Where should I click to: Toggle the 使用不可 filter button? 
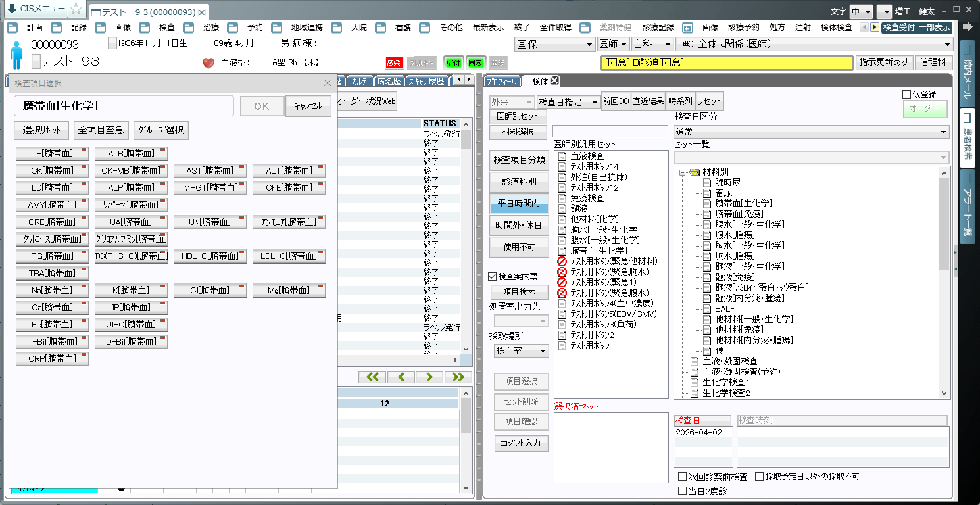(519, 247)
